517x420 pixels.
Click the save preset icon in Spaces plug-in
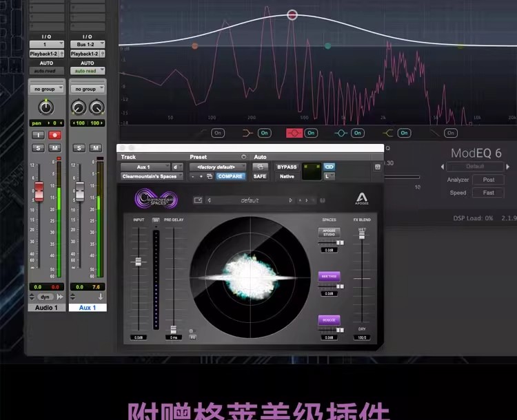coord(198,200)
